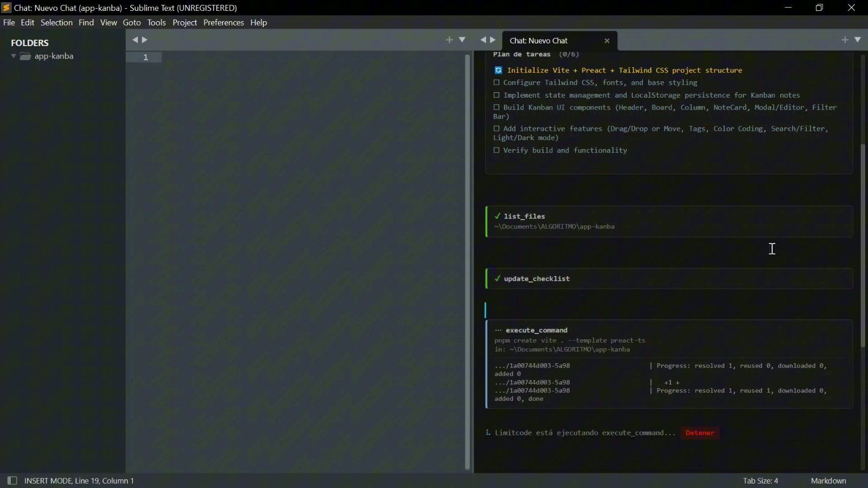868x488 pixels.
Task: Open the Edit menu
Action: click(28, 22)
